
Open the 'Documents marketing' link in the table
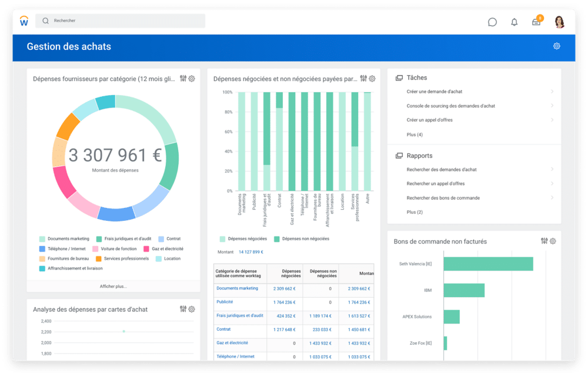click(238, 288)
